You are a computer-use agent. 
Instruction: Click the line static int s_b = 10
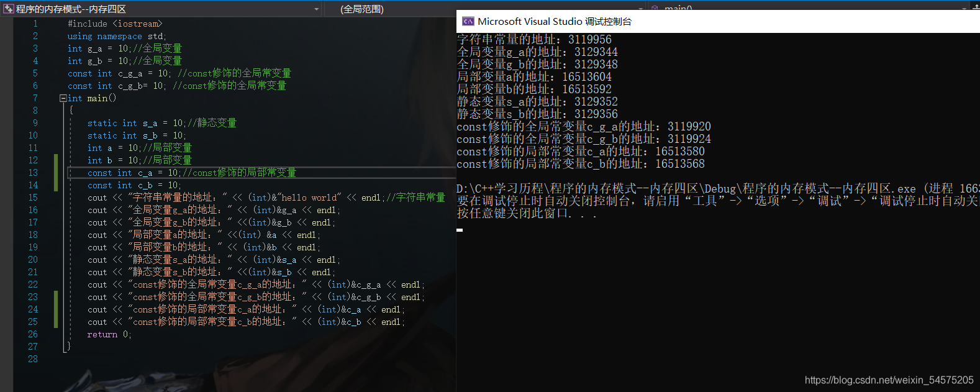pyautogui.click(x=137, y=135)
